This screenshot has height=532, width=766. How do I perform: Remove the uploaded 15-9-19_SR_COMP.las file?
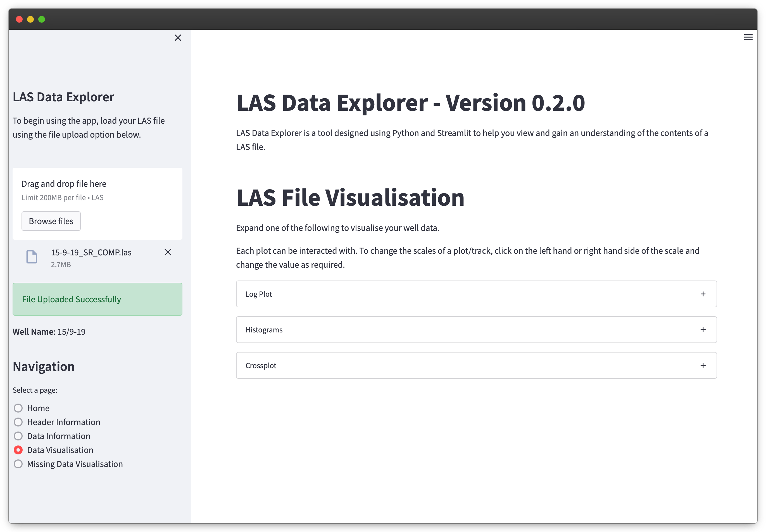(x=168, y=252)
